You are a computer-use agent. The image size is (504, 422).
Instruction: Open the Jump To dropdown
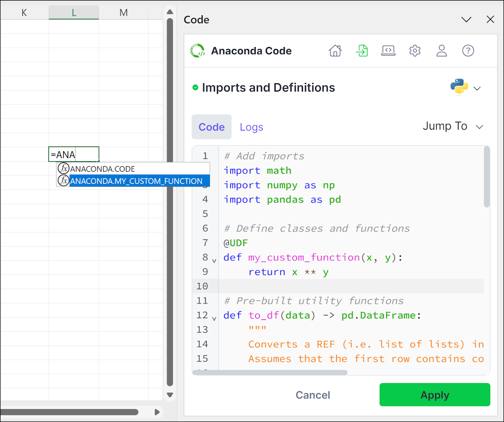click(453, 126)
